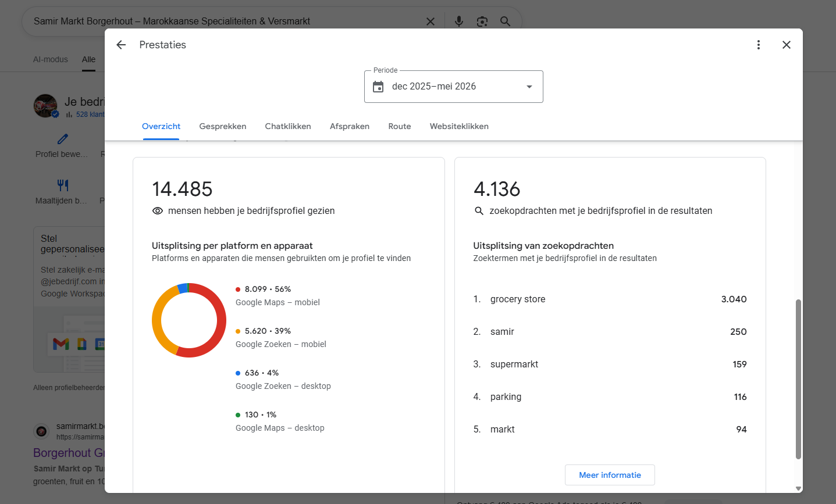
Task: Open the AI-modus tab in background page
Action: click(x=51, y=59)
